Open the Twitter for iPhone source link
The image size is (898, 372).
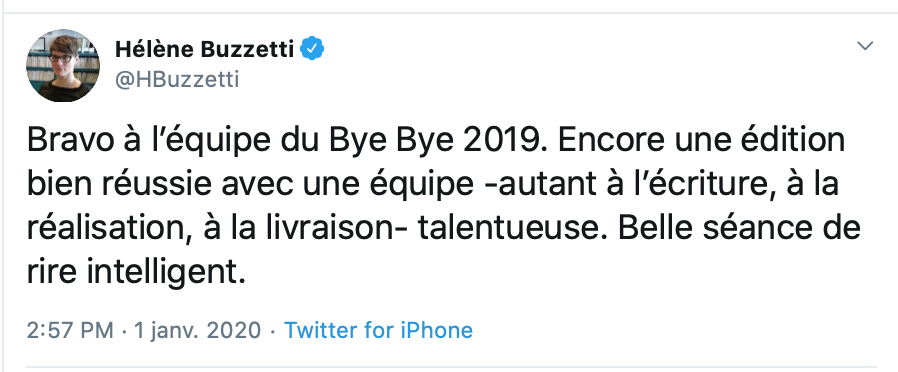point(379,330)
